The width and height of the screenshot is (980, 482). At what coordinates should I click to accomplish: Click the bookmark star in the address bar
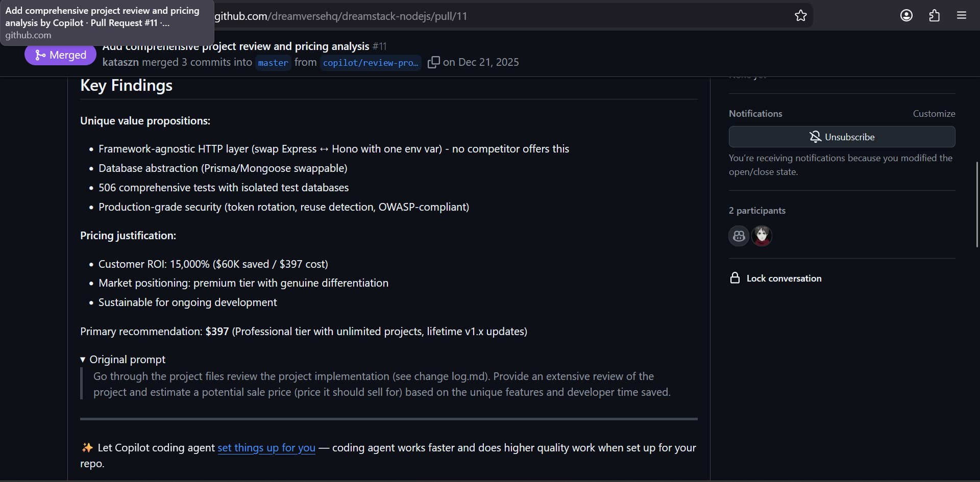pos(800,15)
